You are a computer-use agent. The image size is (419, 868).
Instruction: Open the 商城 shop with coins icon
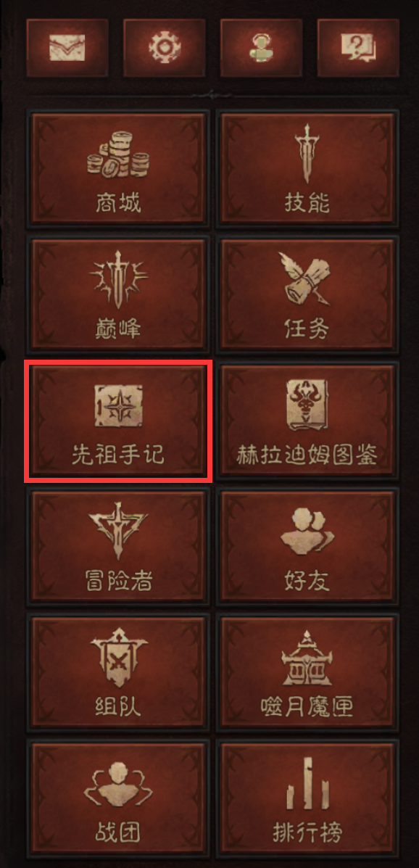(118, 168)
